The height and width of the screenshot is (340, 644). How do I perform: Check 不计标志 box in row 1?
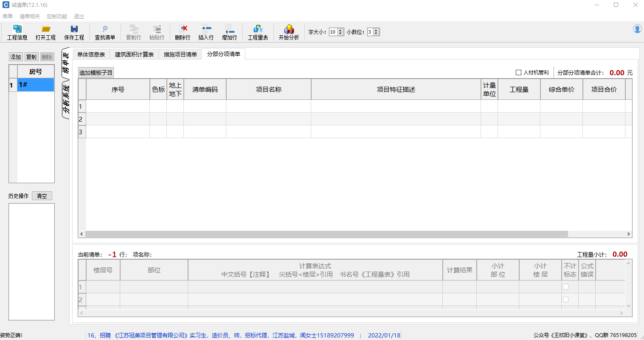[565, 287]
